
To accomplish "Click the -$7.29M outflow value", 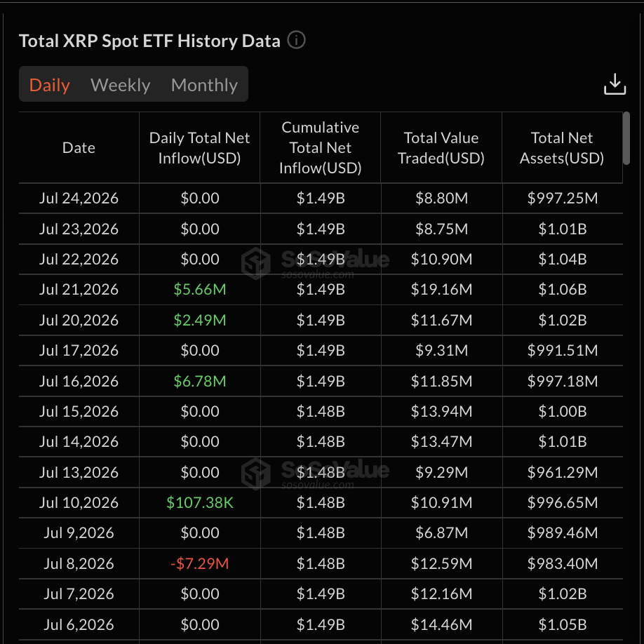I will coord(200,563).
